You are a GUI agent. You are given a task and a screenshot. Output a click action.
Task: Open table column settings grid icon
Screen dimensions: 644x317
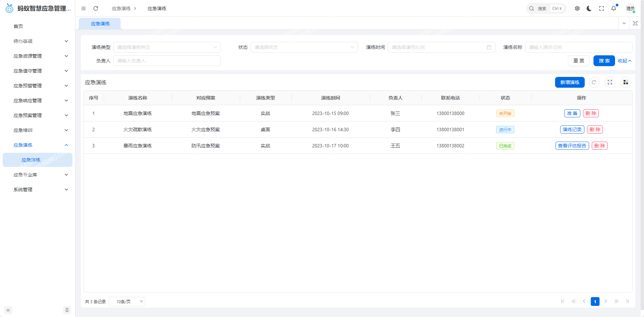(x=625, y=82)
